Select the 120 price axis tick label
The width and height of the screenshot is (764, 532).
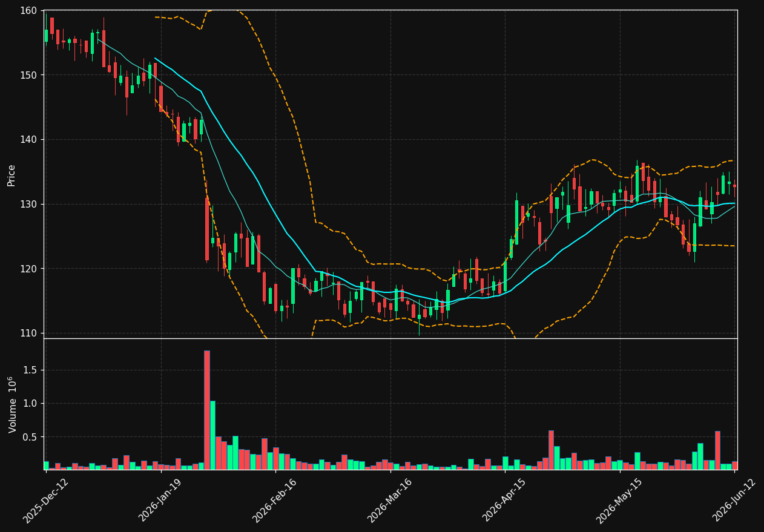pos(30,269)
